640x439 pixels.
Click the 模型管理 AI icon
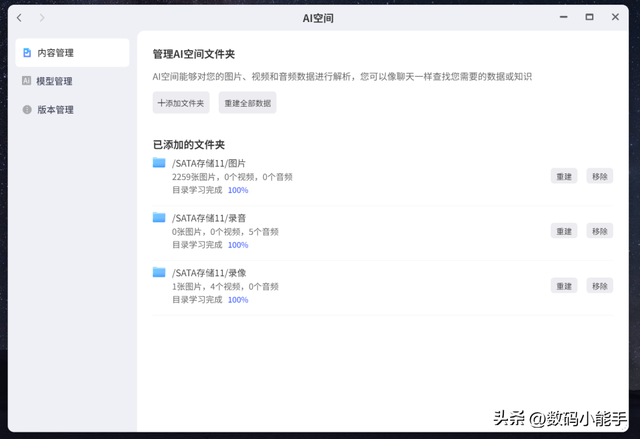point(27,81)
